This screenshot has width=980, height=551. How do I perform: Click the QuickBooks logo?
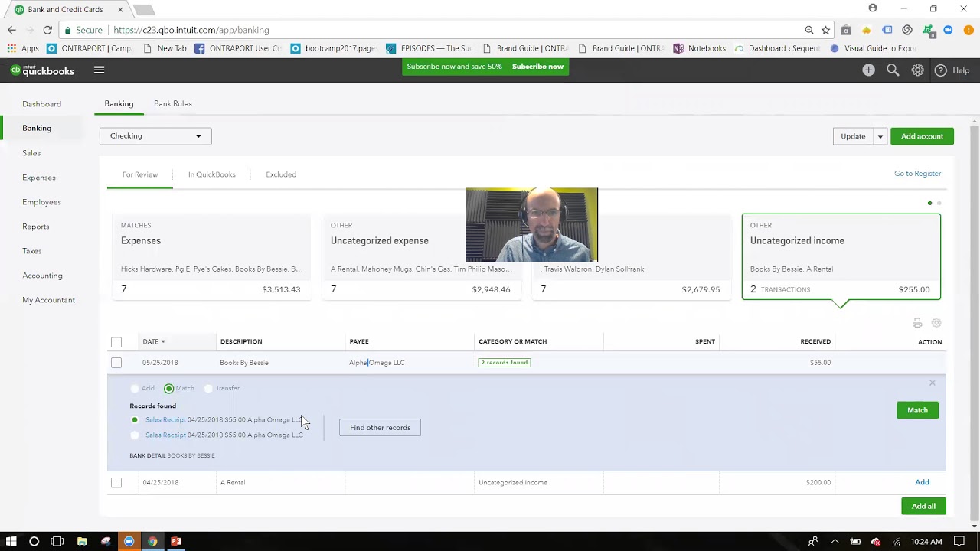pos(43,70)
